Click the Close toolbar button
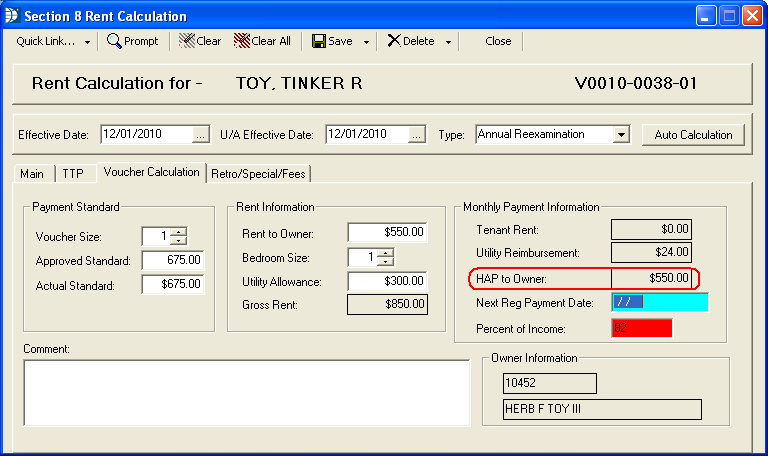This screenshot has width=768, height=456. coord(498,41)
